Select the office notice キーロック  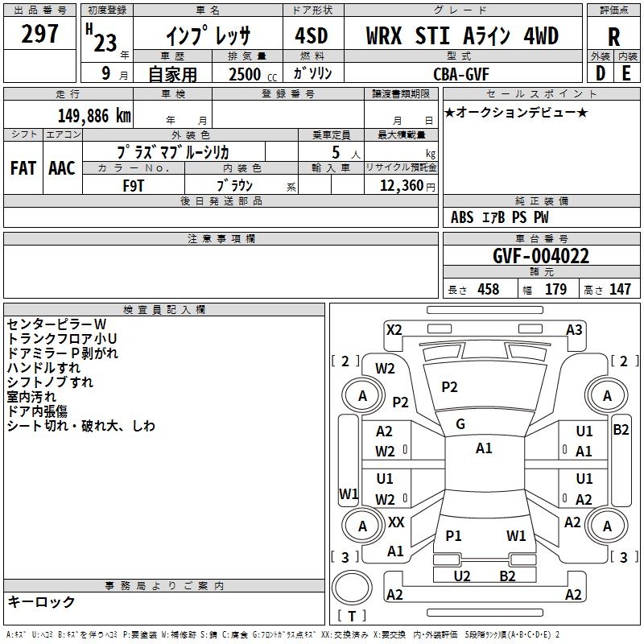click(x=41, y=601)
